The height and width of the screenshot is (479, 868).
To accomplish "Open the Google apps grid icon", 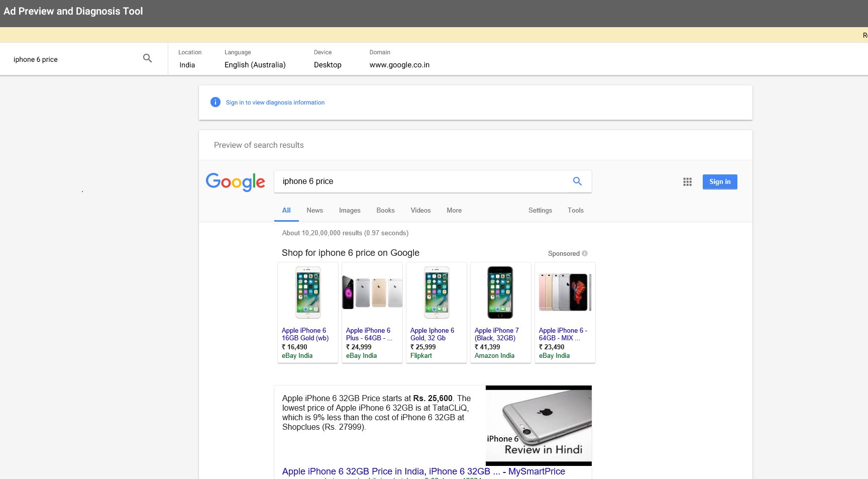I will click(687, 182).
